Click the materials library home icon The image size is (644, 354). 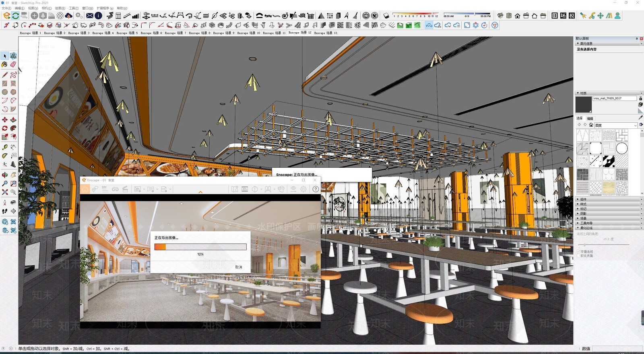pos(591,125)
